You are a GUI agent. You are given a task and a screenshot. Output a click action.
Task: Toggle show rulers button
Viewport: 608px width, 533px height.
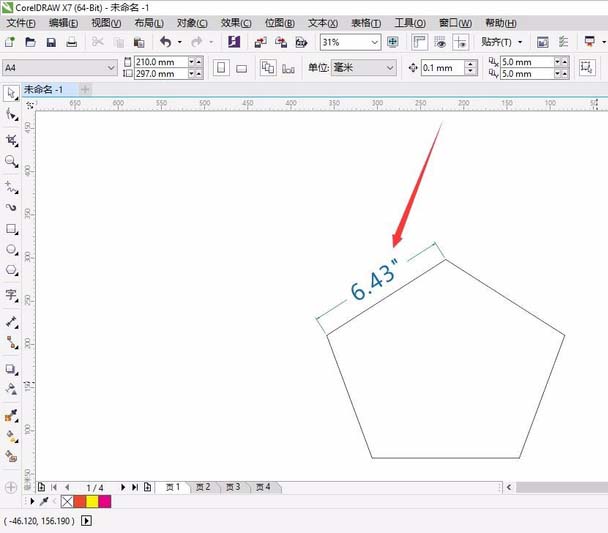[x=419, y=42]
